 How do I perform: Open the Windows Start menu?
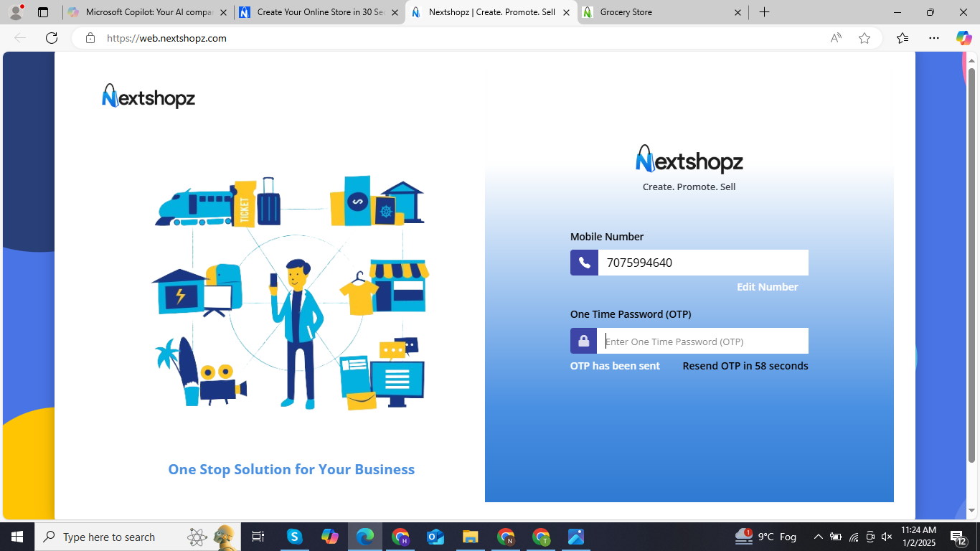point(17,537)
